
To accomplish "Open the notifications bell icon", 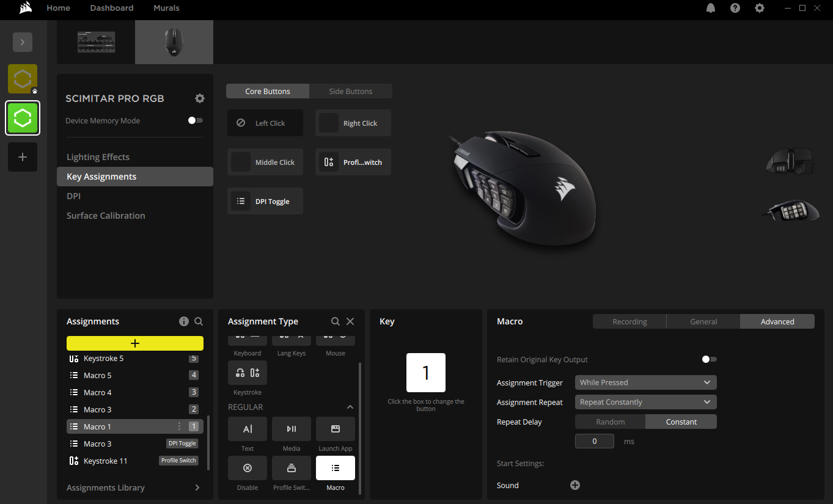I will click(711, 8).
